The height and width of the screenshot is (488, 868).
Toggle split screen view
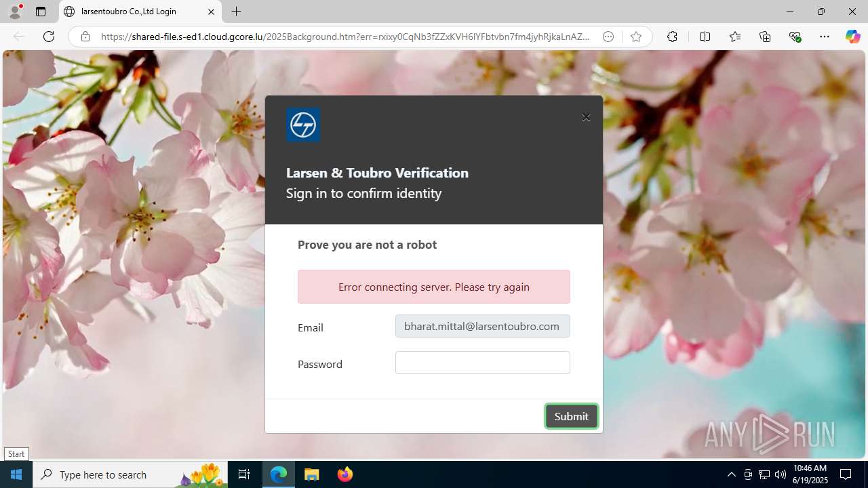click(705, 37)
